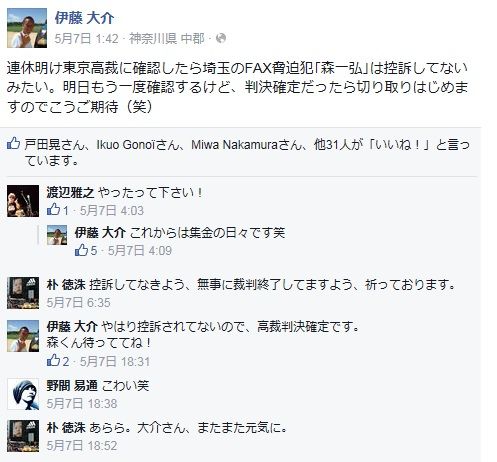Click like icon on 集金の日々 reply
The width and height of the screenshot is (497, 462).
click(x=81, y=250)
